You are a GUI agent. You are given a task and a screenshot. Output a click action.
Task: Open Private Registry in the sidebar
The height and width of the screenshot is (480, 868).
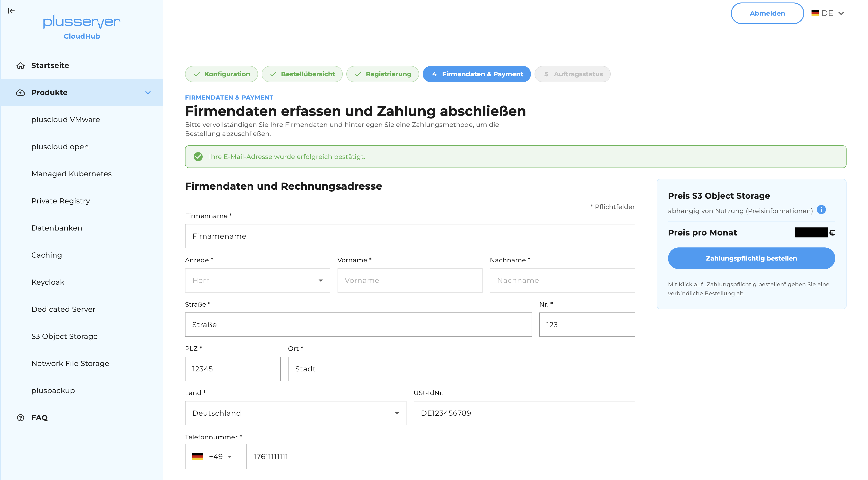(61, 201)
